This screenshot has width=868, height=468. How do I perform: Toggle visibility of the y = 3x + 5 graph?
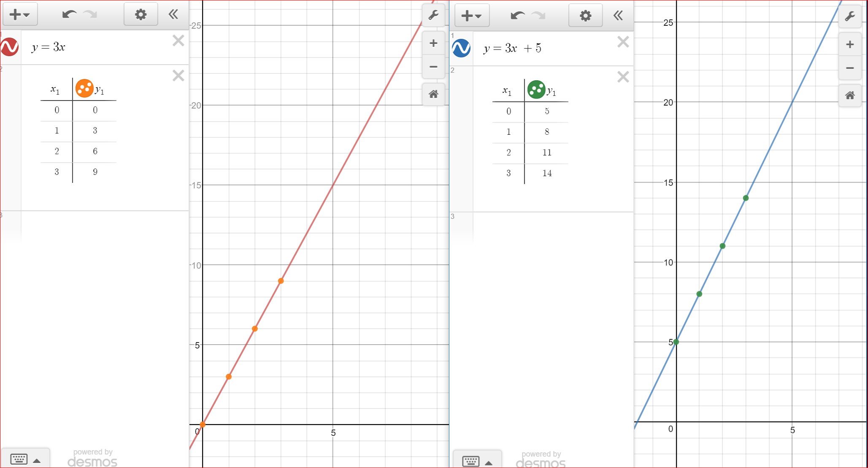click(x=461, y=48)
